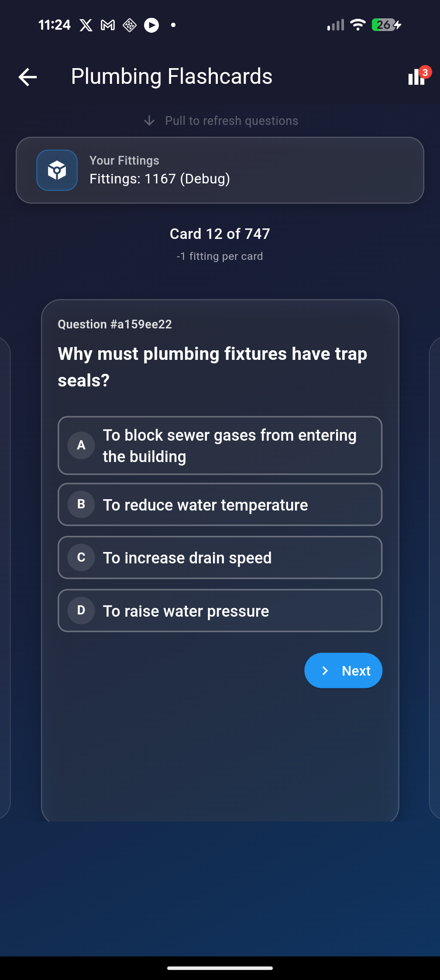The height and width of the screenshot is (980, 440).
Task: Tap the red notification badge showing 3
Action: pyautogui.click(x=425, y=72)
